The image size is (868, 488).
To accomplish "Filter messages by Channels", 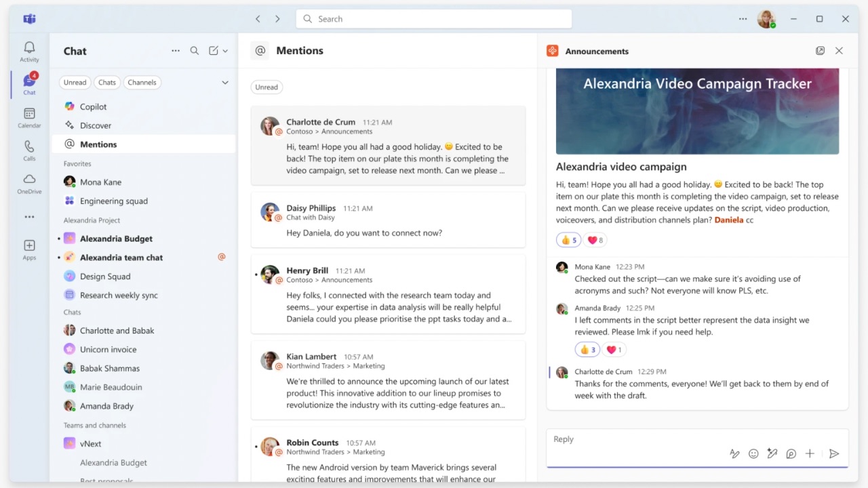I will [x=142, y=82].
